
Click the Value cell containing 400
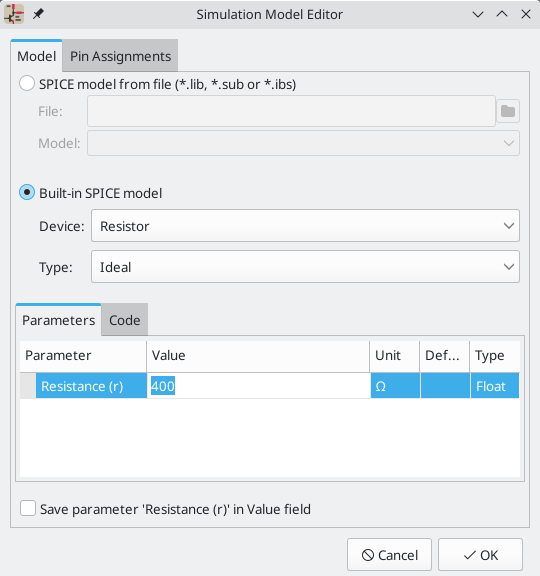[259, 386]
